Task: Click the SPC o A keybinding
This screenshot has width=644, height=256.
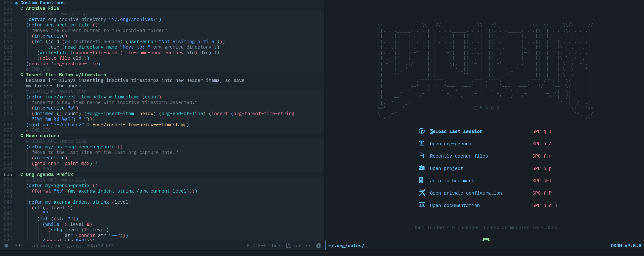Action: pyautogui.click(x=542, y=144)
